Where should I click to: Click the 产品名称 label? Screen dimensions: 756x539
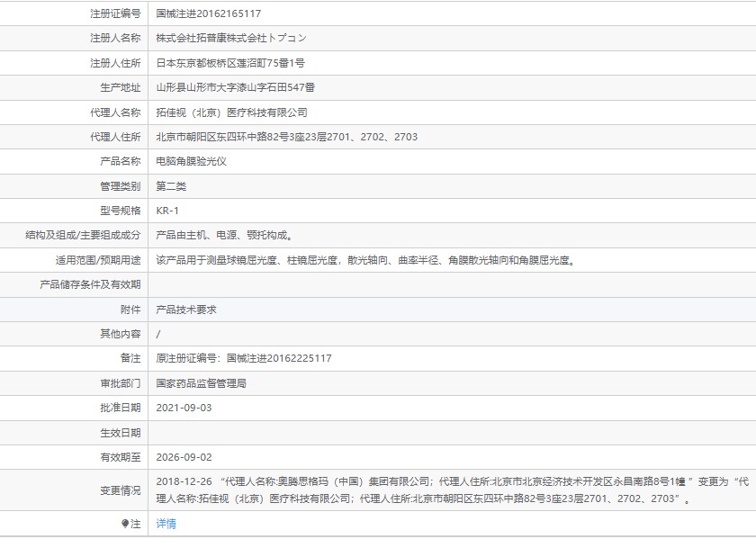tap(121, 161)
